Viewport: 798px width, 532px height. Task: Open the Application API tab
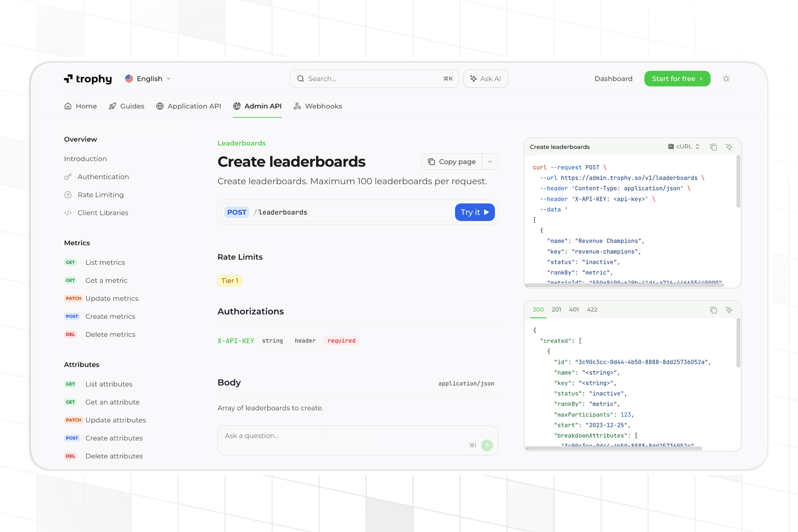189,106
